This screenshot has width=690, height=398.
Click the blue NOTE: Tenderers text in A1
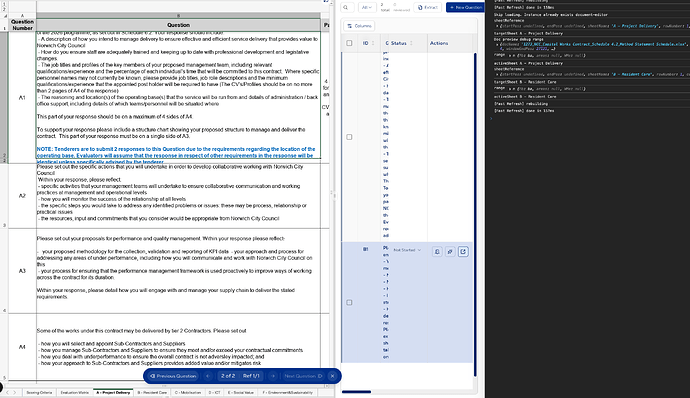176,155
